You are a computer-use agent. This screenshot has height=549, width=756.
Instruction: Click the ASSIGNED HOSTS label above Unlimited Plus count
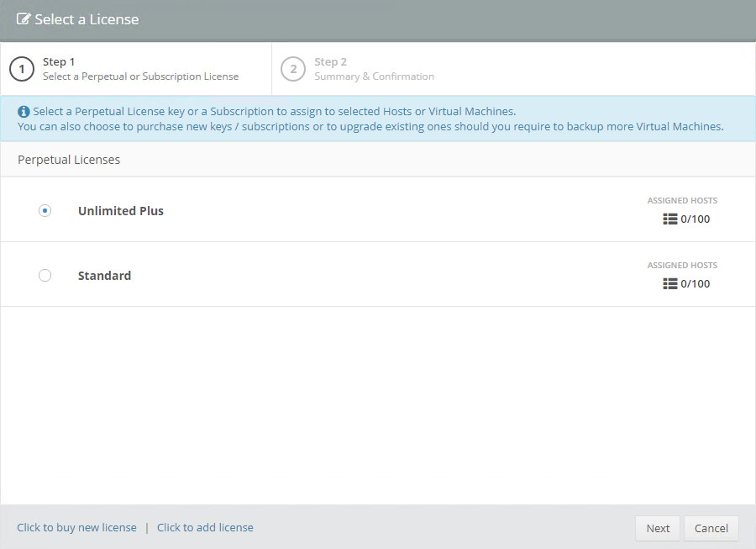pyautogui.click(x=682, y=200)
